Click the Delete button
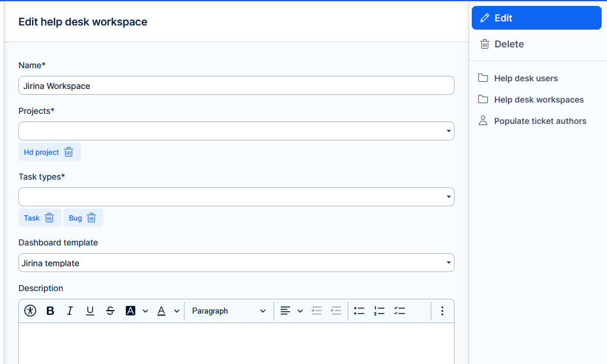The height and width of the screenshot is (364, 607). coord(509,44)
